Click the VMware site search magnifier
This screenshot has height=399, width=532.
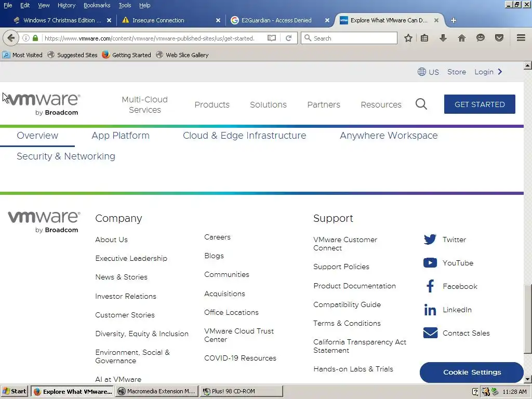click(x=421, y=104)
